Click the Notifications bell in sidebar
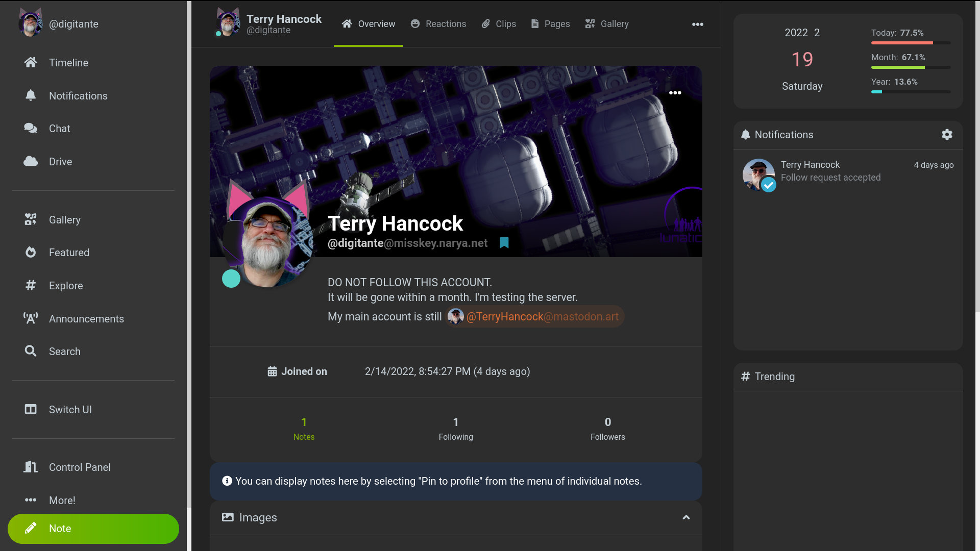The height and width of the screenshot is (551, 980). pos(31,96)
